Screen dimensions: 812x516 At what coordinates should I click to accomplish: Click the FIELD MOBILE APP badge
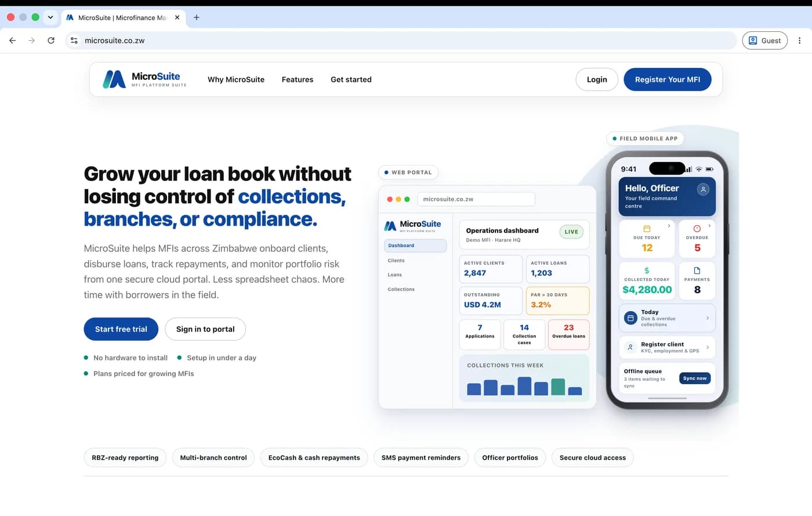[x=645, y=139]
